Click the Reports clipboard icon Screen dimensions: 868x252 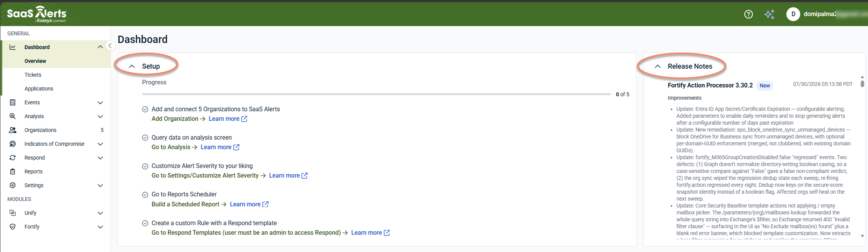coord(13,171)
